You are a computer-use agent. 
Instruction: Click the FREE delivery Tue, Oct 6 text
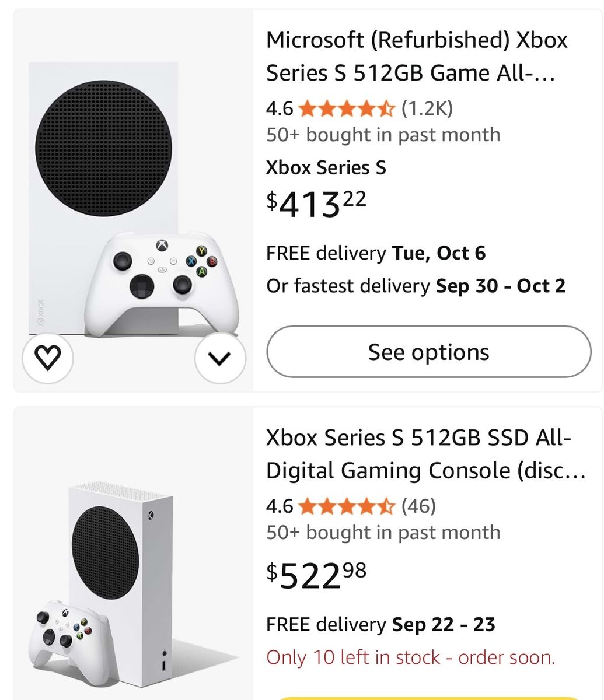(x=376, y=253)
